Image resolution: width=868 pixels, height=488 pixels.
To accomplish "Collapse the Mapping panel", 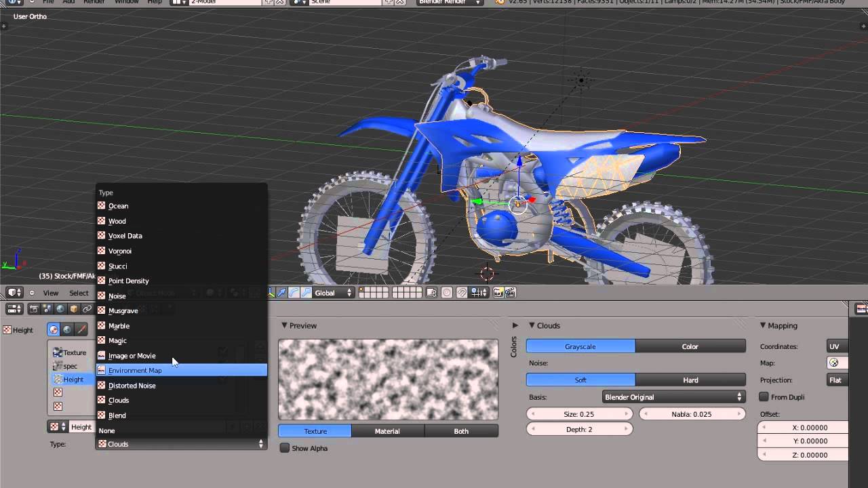I will click(x=763, y=325).
